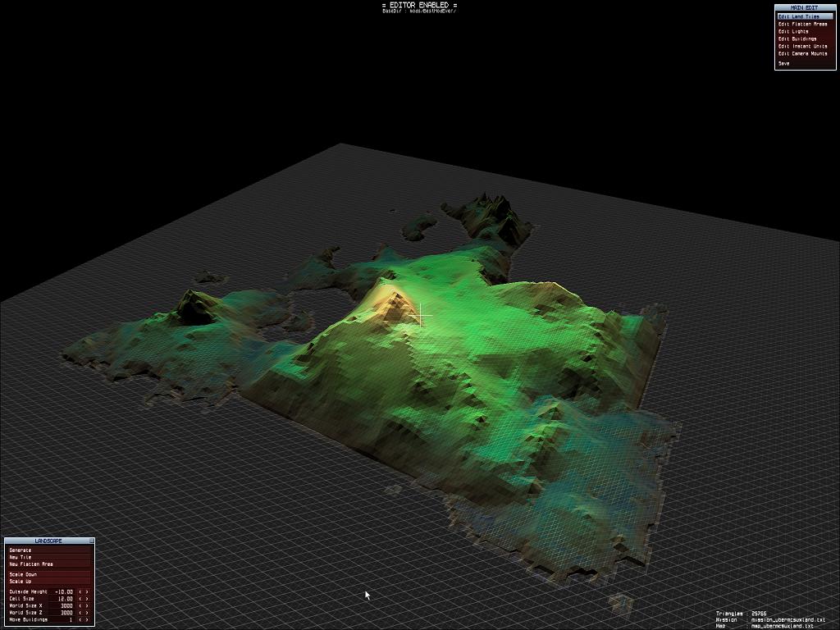Close the Landscape panel with its corner box
This screenshot has width=840, height=630.
pyautogui.click(x=92, y=541)
